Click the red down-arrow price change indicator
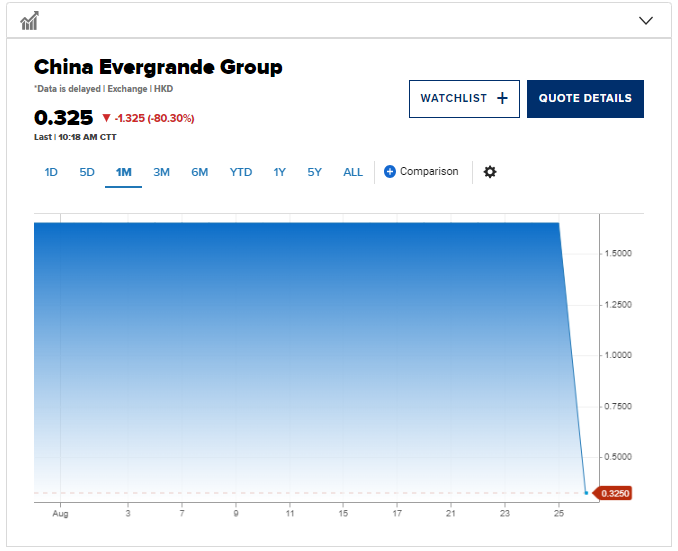678x551 pixels. point(106,118)
